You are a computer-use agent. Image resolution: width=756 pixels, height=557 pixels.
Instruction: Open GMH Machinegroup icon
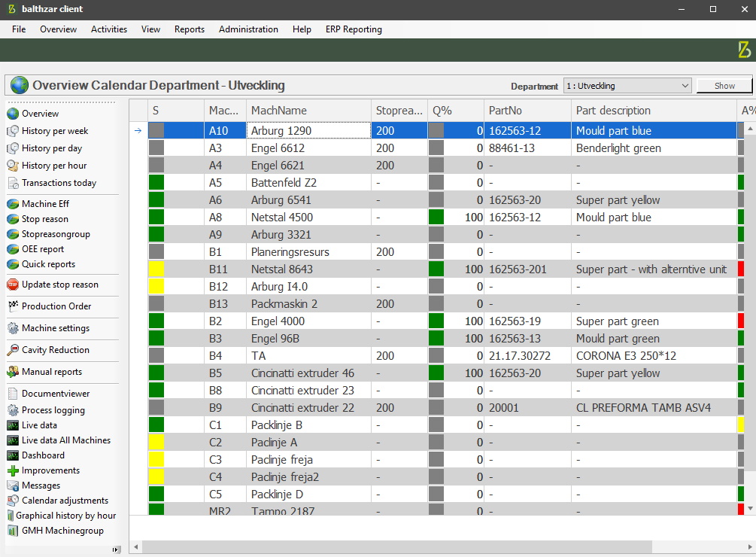pos(13,531)
